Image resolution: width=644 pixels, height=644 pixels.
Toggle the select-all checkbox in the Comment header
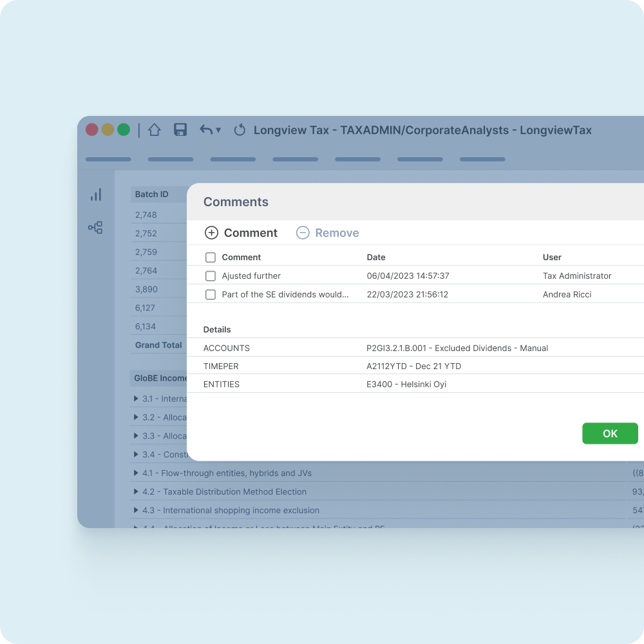tap(211, 258)
